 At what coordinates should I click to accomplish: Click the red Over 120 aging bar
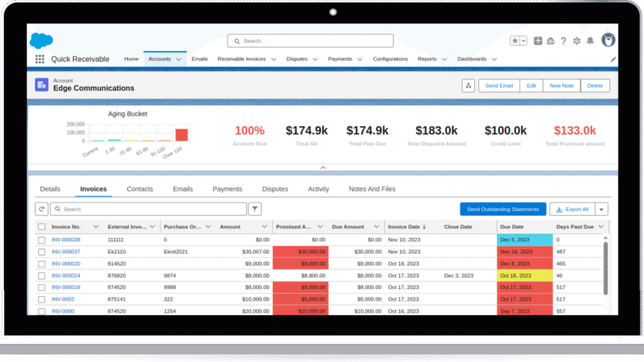pyautogui.click(x=182, y=135)
